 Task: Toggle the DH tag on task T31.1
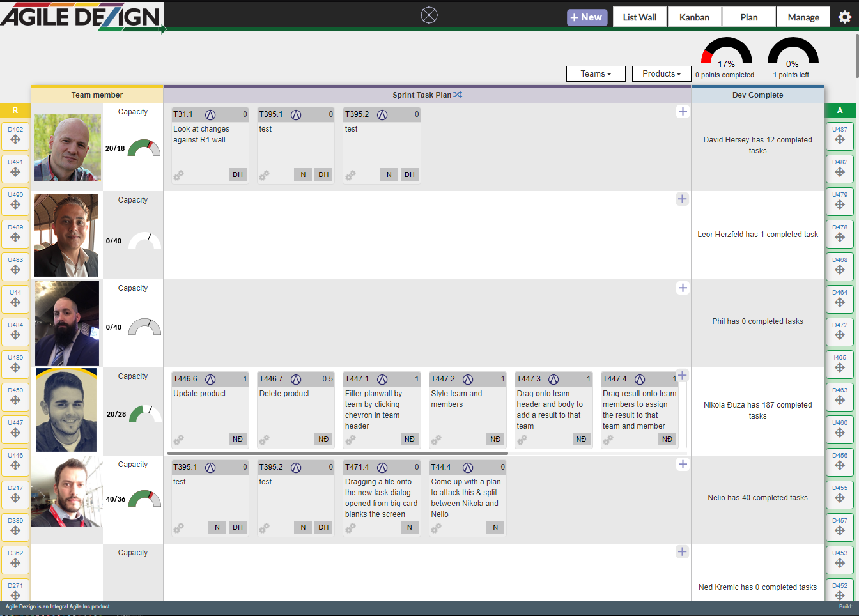pos(238,174)
